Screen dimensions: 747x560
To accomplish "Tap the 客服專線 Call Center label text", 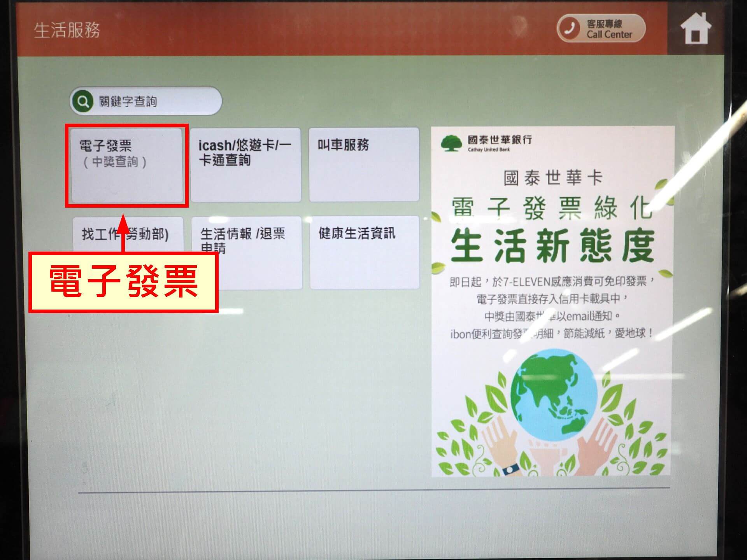I will (609, 29).
